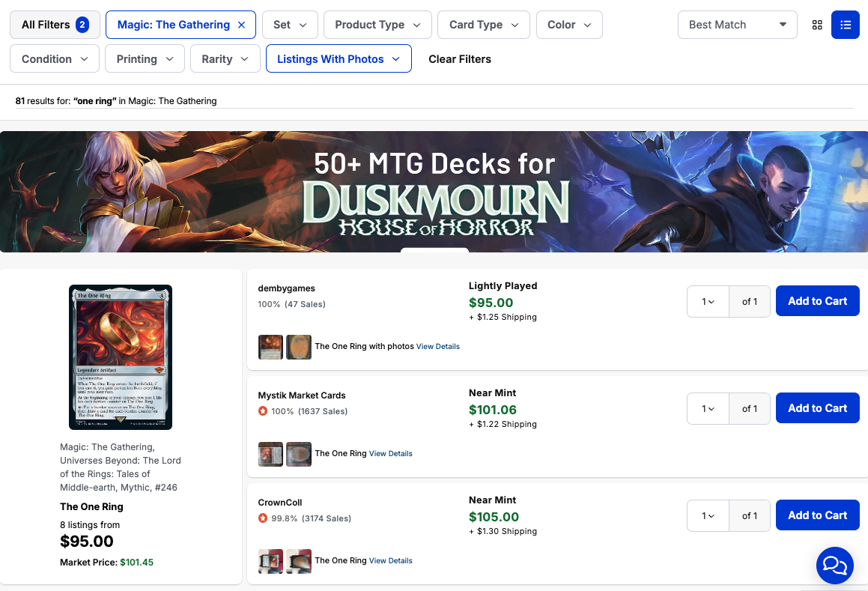Add the $101.06 Mystik Market listing to cart
The image size is (868, 591).
(817, 408)
